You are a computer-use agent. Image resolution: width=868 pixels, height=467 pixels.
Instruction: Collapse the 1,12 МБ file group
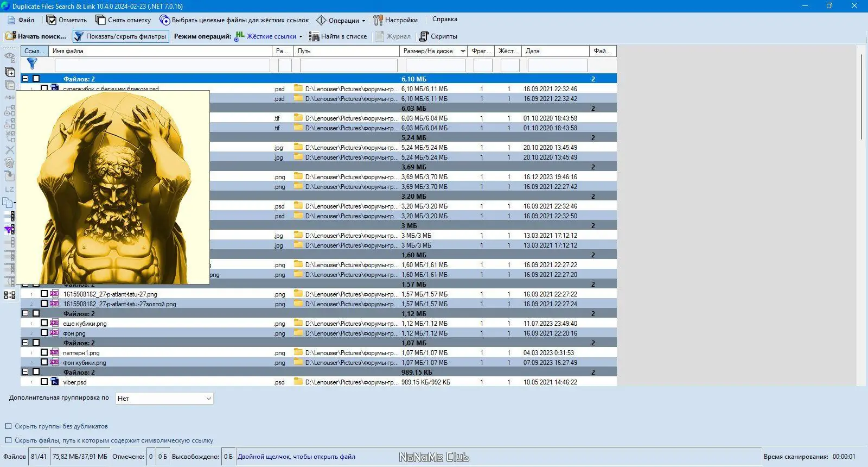(x=25, y=313)
